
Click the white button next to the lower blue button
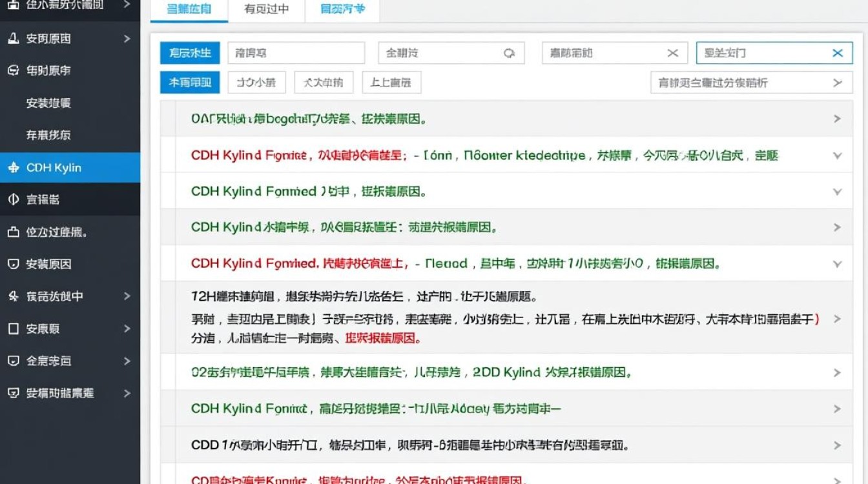click(256, 83)
